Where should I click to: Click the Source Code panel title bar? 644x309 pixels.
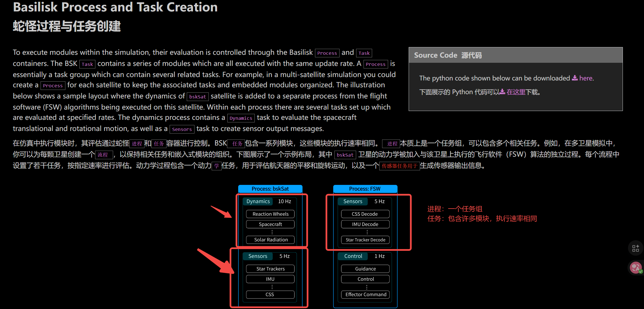click(435, 55)
